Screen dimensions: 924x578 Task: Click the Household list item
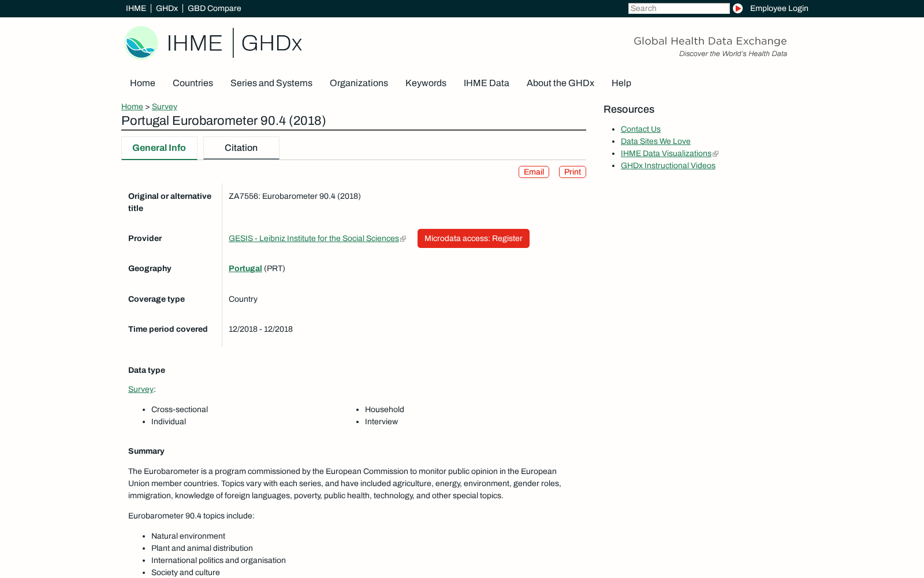385,409
